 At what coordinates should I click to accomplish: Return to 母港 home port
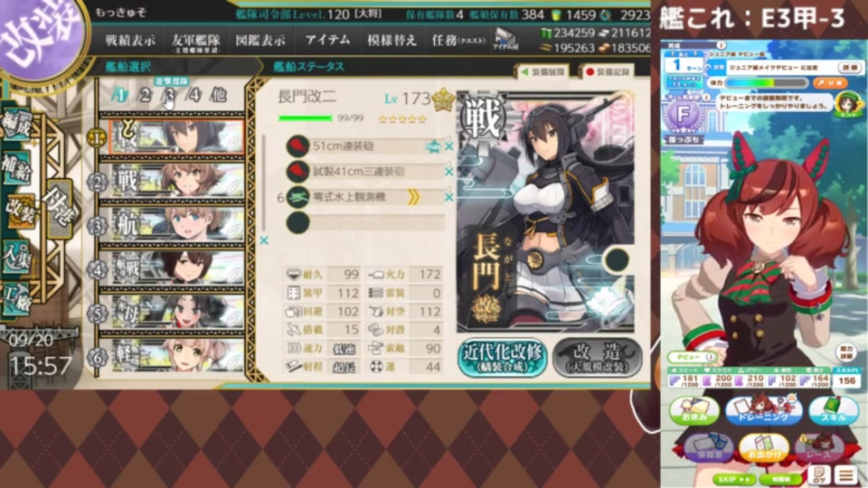[59, 209]
